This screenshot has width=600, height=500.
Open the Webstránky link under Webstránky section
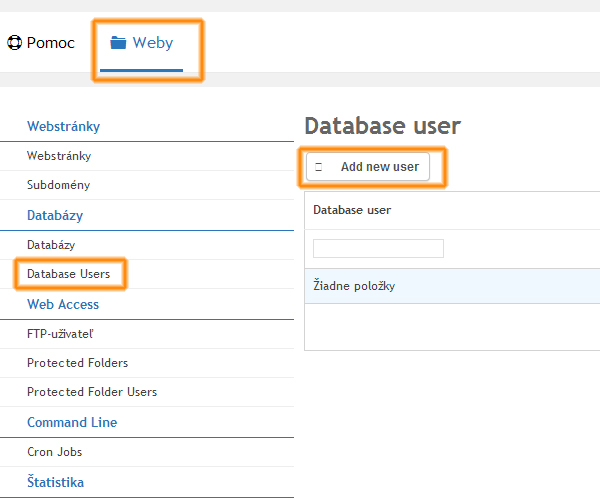(59, 156)
